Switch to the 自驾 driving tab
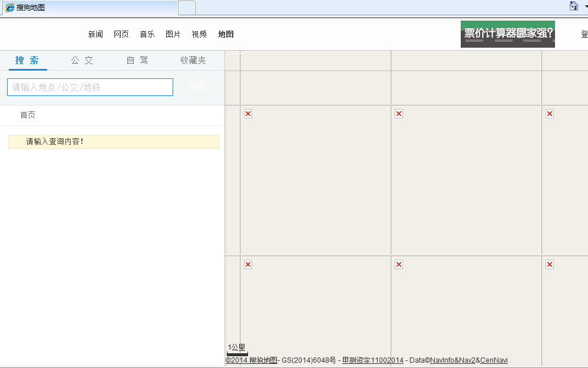The image size is (588, 368). 136,60
